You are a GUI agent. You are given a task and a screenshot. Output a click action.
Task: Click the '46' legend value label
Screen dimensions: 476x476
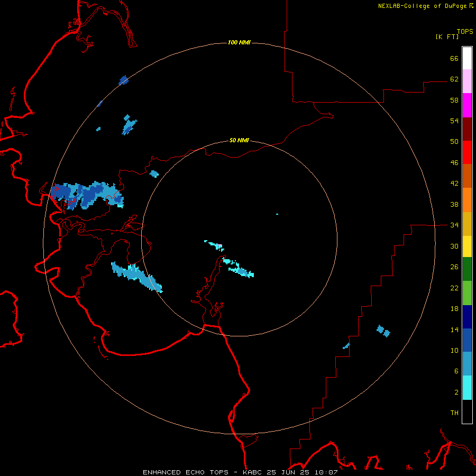point(454,163)
